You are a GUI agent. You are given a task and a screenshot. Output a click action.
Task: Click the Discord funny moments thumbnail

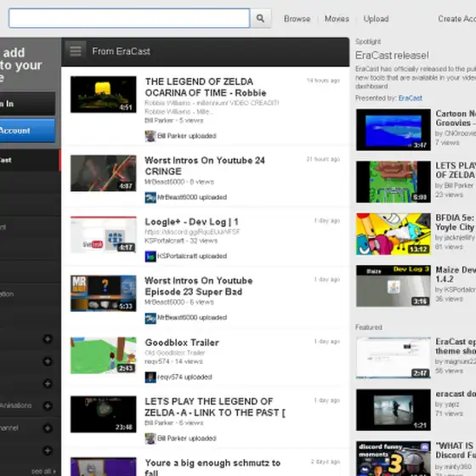point(394,458)
